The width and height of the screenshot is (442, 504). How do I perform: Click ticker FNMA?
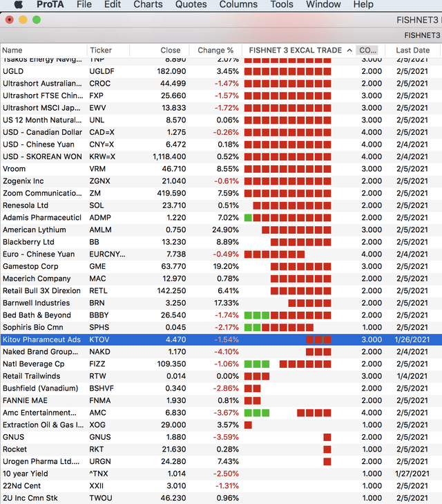pyautogui.click(x=100, y=401)
